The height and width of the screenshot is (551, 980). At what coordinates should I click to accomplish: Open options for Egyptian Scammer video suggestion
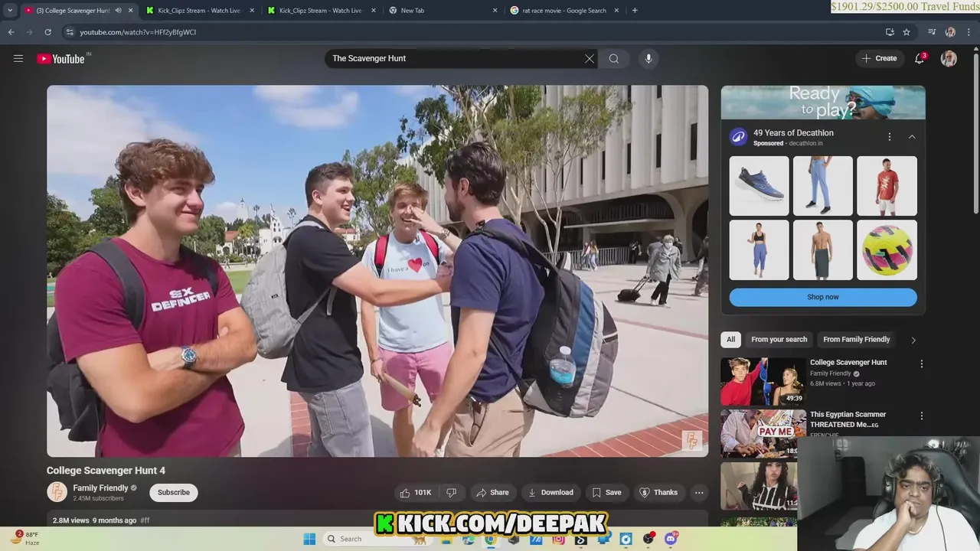(922, 416)
